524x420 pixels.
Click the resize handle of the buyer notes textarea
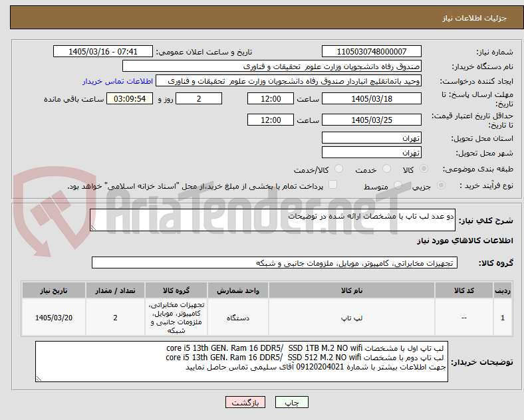[39, 378]
